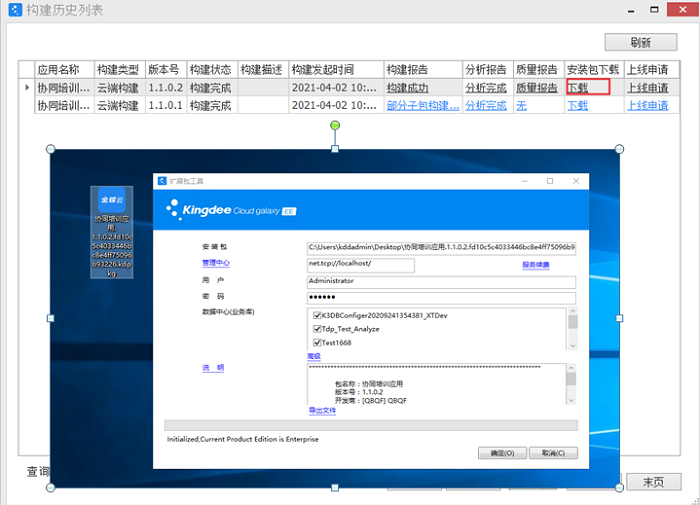Click the green rotation handle above the image
The height and width of the screenshot is (505, 700).
(x=335, y=125)
